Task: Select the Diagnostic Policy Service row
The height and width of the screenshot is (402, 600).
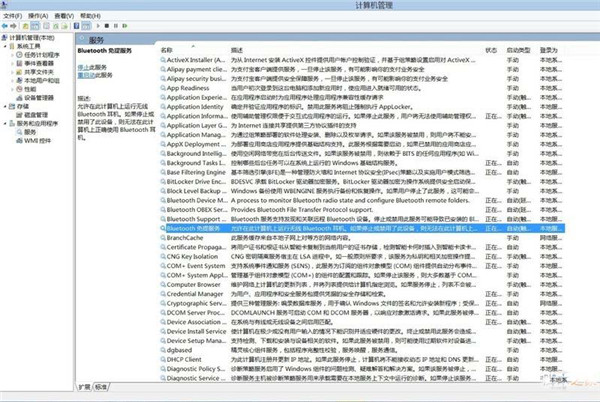Action: [362, 369]
